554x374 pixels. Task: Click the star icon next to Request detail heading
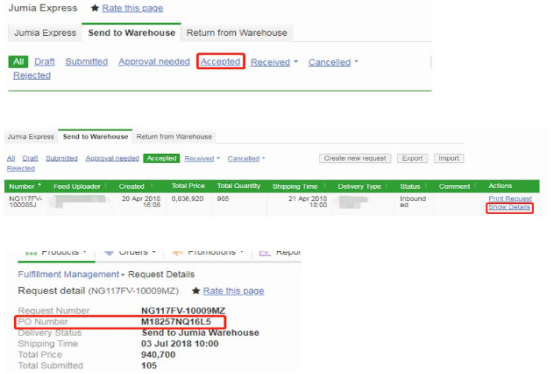pyautogui.click(x=196, y=291)
